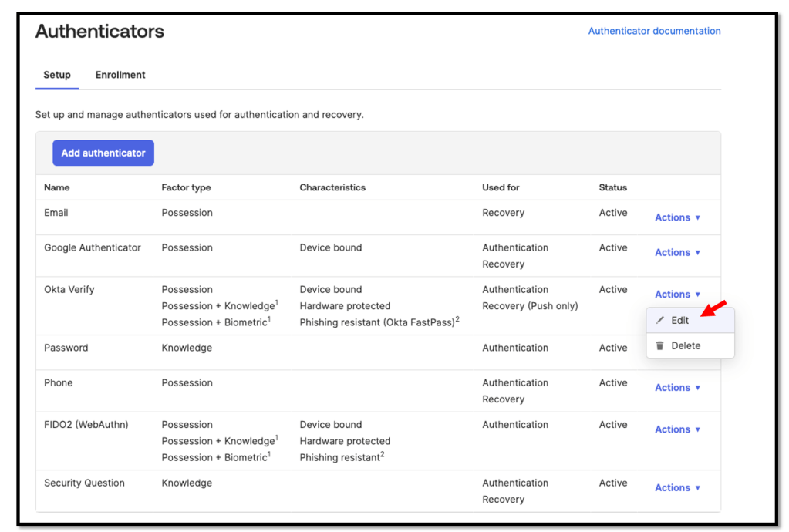Click the Factor type column header
This screenshot has height=532, width=789.
point(186,187)
